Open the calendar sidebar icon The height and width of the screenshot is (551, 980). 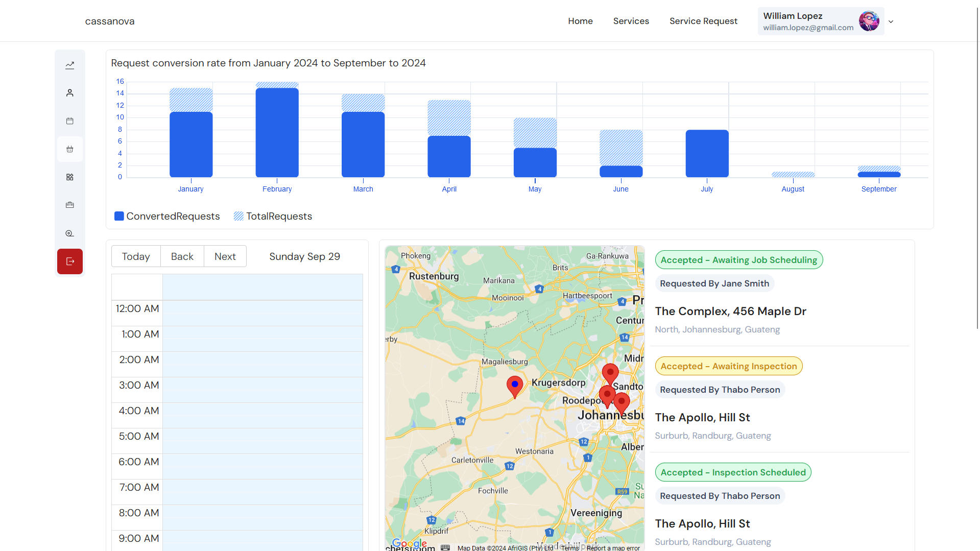click(x=70, y=121)
